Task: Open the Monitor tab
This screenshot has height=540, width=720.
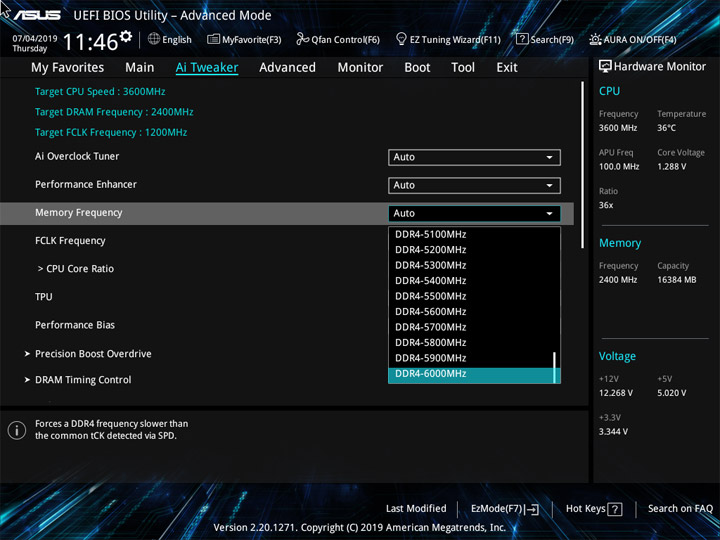Action: [360, 68]
